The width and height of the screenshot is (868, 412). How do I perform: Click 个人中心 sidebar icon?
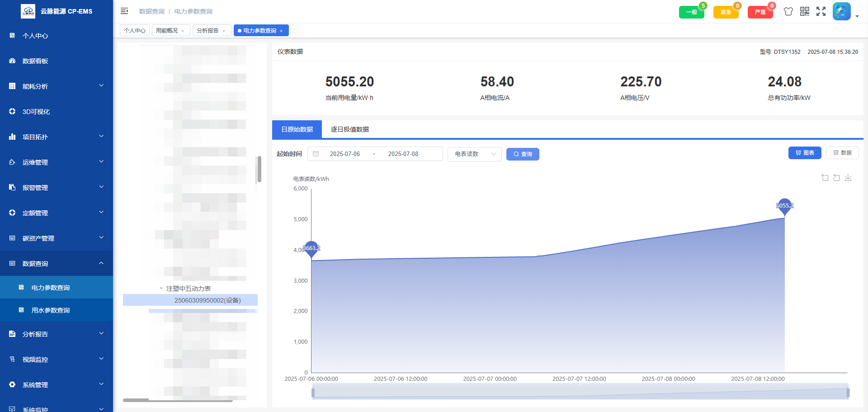12,35
